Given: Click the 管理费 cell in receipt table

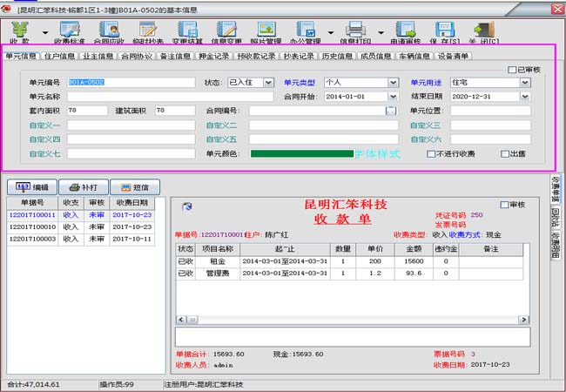Looking at the screenshot, I should 218,274.
